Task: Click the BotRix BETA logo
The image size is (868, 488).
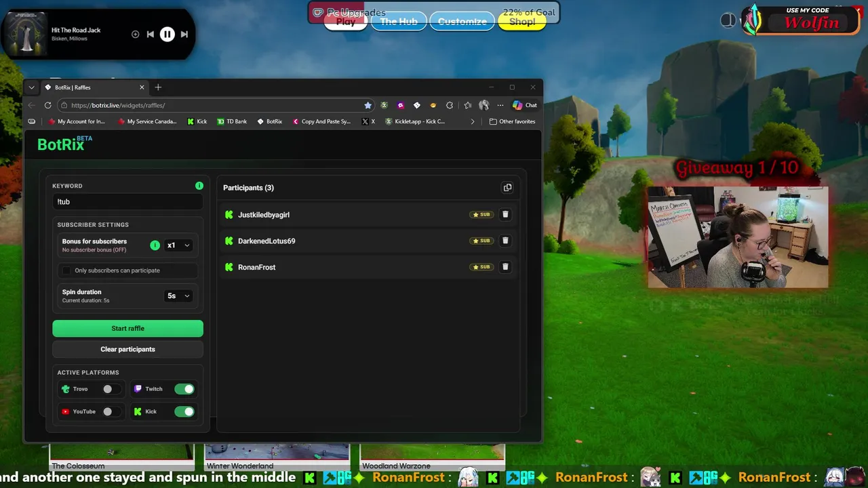Action: click(x=64, y=143)
